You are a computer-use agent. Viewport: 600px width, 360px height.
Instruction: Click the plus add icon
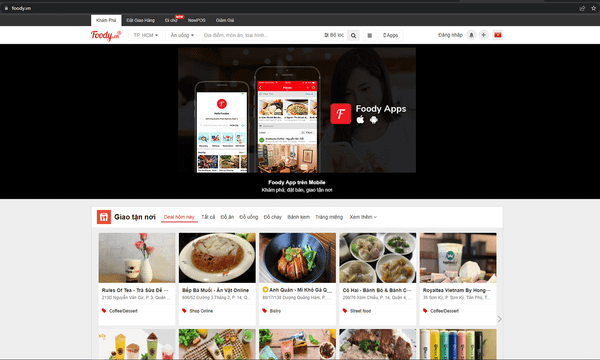[x=484, y=35]
